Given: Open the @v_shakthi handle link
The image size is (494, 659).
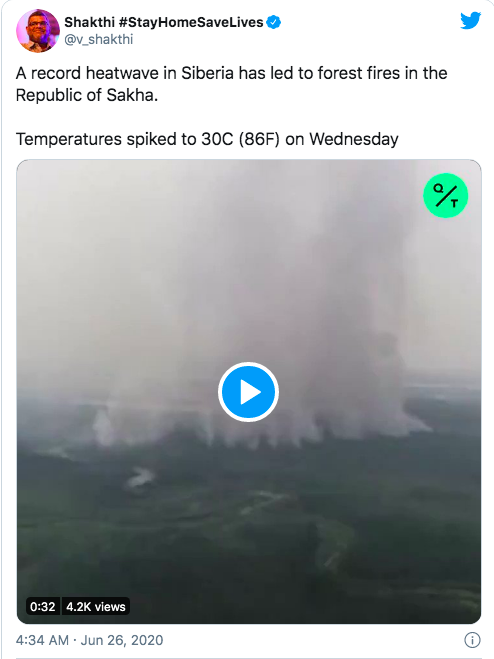Looking at the screenshot, I should [x=99, y=39].
